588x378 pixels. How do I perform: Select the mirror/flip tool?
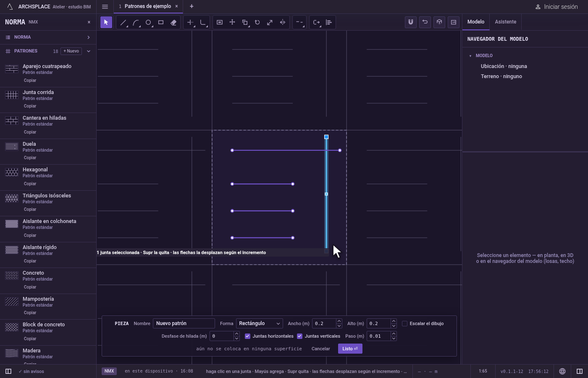(x=283, y=22)
